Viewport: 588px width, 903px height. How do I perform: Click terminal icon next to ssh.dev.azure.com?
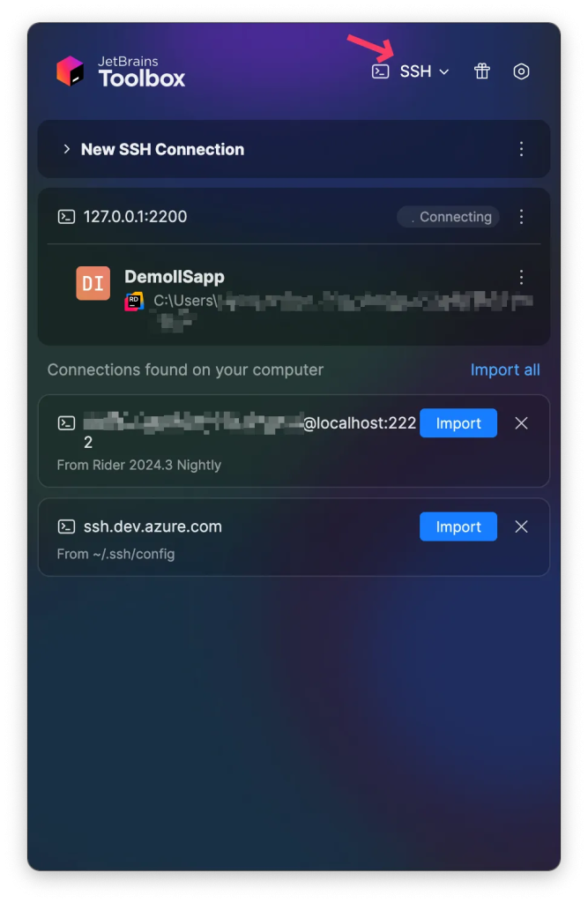(x=66, y=526)
